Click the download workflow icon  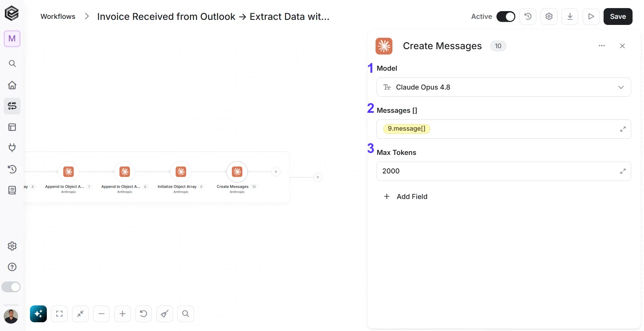570,16
